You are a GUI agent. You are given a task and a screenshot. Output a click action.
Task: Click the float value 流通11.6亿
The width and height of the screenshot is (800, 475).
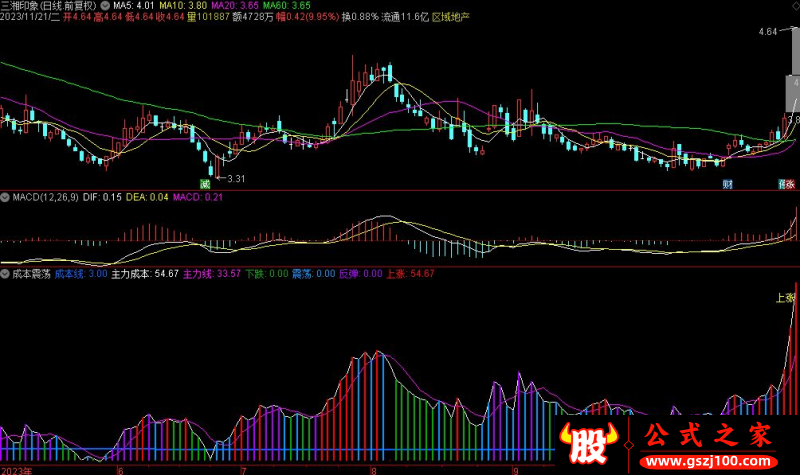click(x=405, y=17)
